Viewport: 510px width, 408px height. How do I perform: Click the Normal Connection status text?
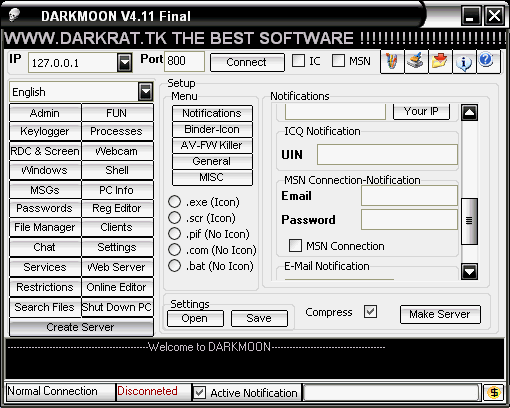52,391
